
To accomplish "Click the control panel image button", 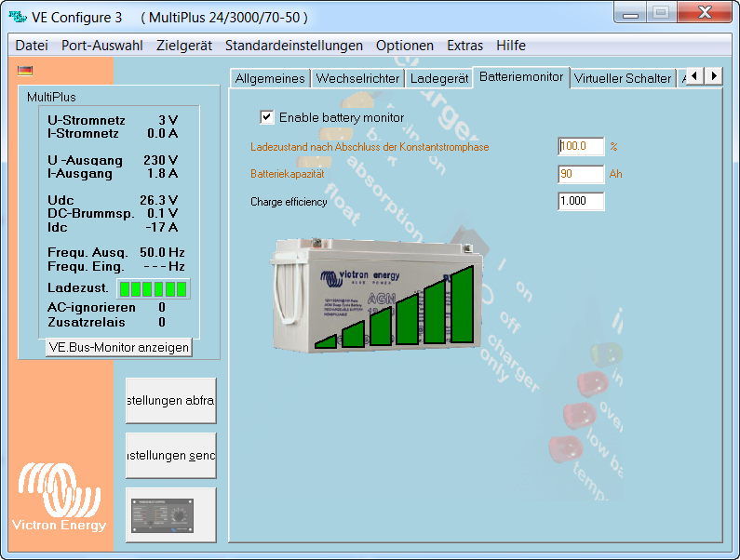I will click(x=170, y=514).
